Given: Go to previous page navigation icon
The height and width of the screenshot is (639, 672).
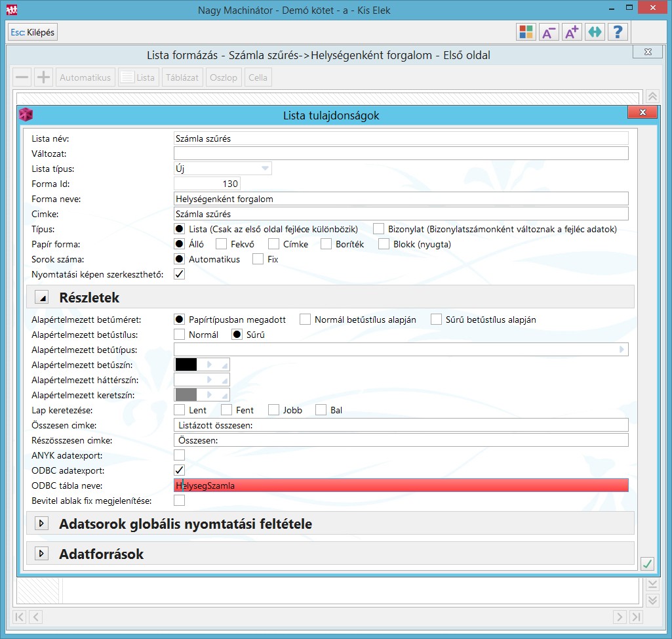Looking at the screenshot, I should click(x=35, y=617).
